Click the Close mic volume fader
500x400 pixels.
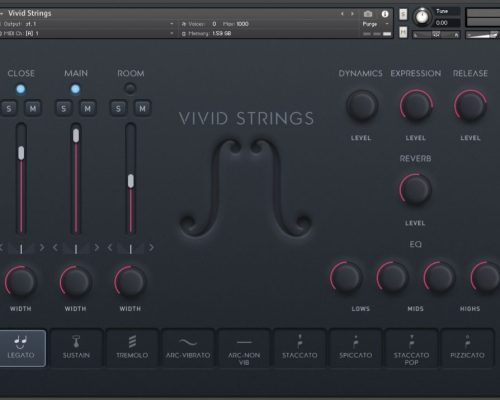pos(21,153)
